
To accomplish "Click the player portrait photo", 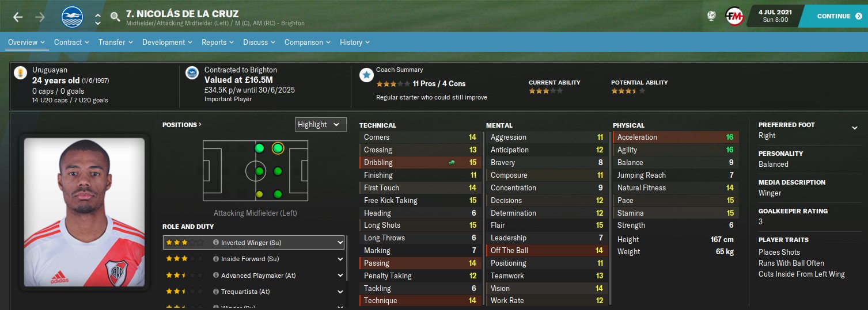I will (84, 212).
